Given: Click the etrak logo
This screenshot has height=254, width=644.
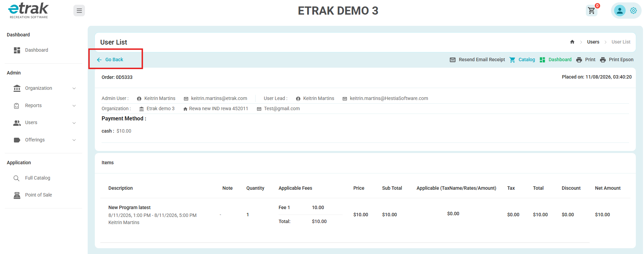Looking at the screenshot, I should coord(28,11).
